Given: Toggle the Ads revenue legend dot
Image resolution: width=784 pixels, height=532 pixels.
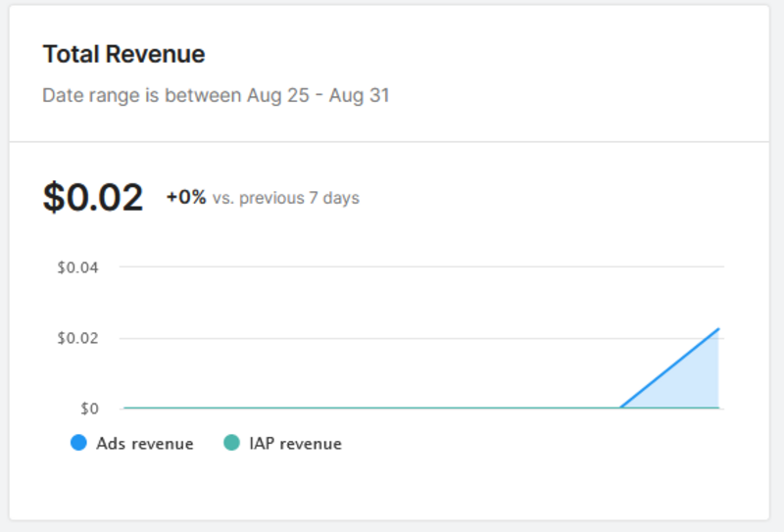Looking at the screenshot, I should 78,443.
